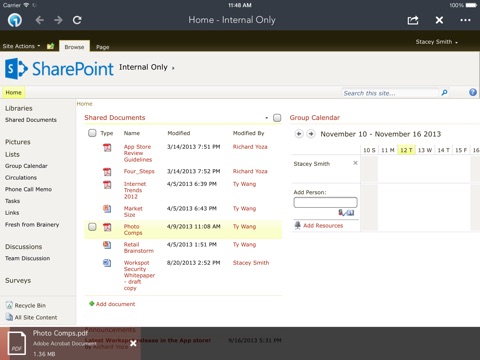
Task: Reload the page with refresh icon
Action: pyautogui.click(x=77, y=20)
